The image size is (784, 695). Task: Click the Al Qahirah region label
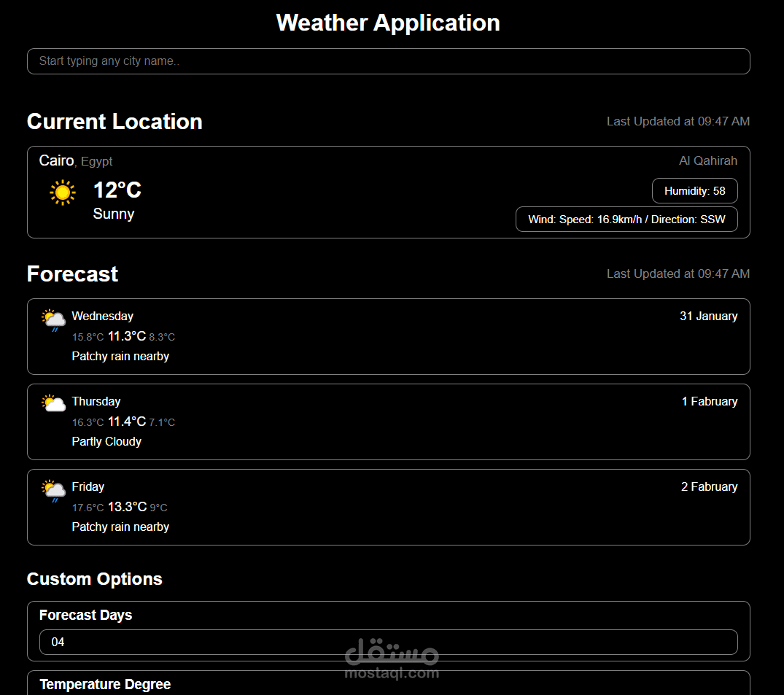pos(707,160)
